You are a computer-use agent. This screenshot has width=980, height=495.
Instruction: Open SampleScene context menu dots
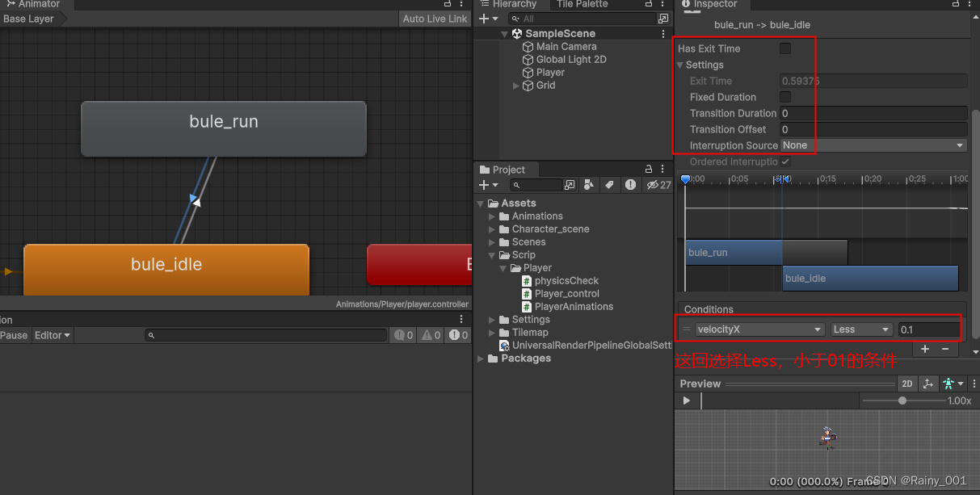click(664, 34)
